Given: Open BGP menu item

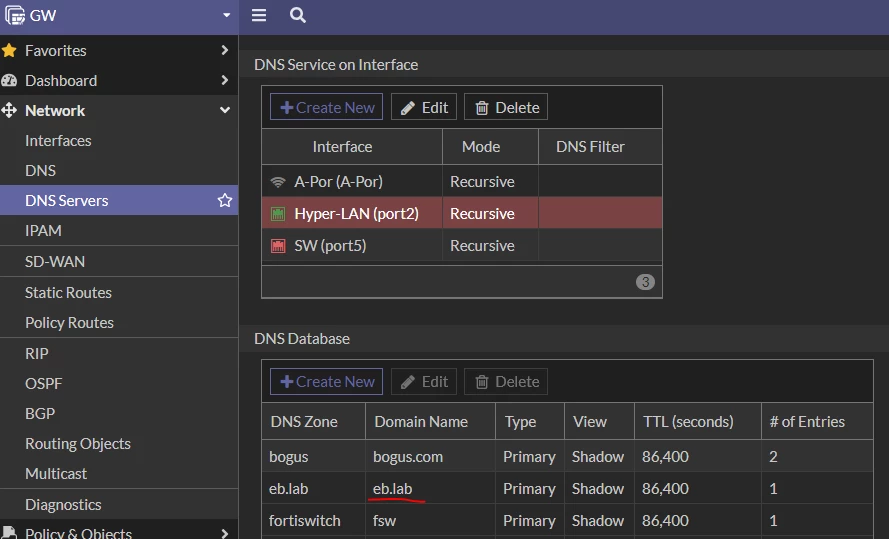Looking at the screenshot, I should [x=40, y=414].
